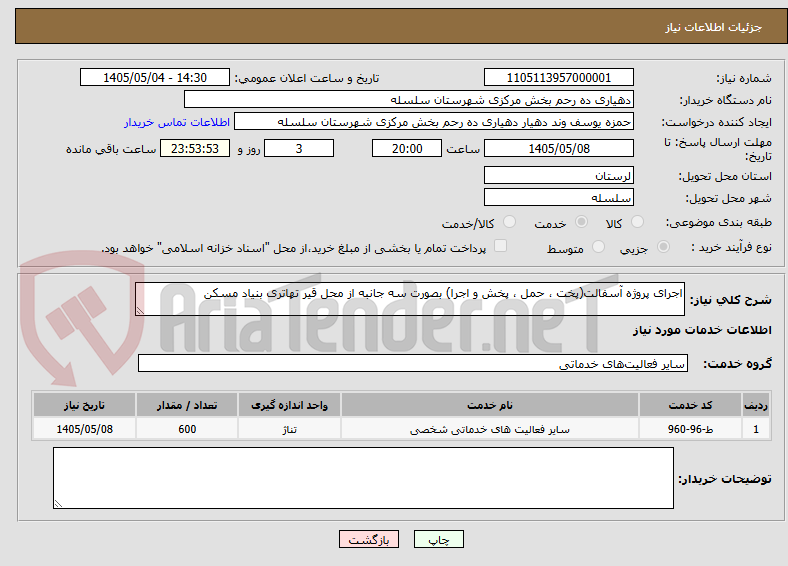Click the deadline date field 1405/05/08

coord(559,148)
